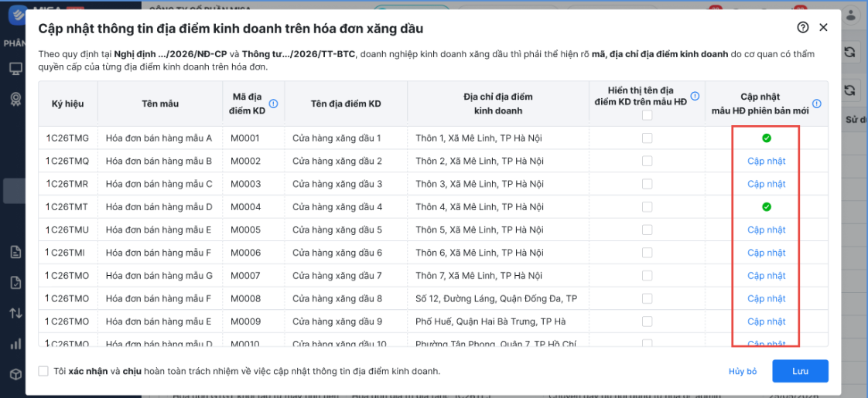The width and height of the screenshot is (868, 398).
Task: Click info icon beside Cập nhật mẫu HĐ phiên bản mới
Action: tap(817, 104)
